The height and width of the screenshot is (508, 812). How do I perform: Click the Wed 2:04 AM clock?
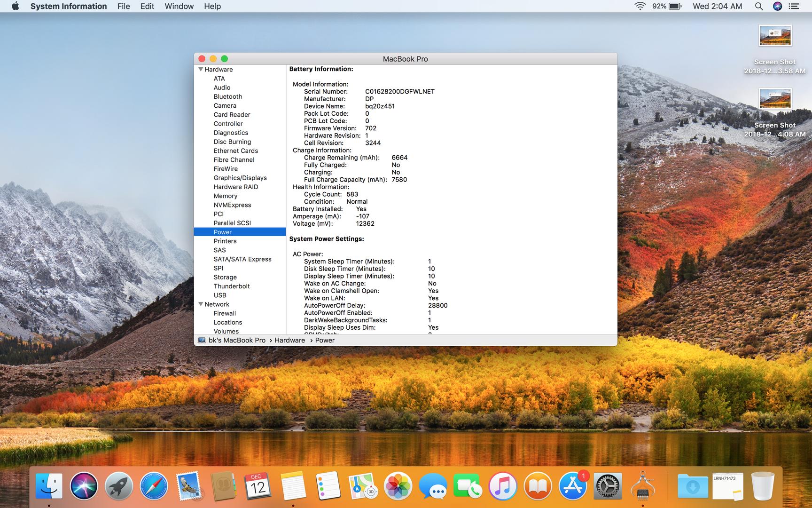coord(718,6)
